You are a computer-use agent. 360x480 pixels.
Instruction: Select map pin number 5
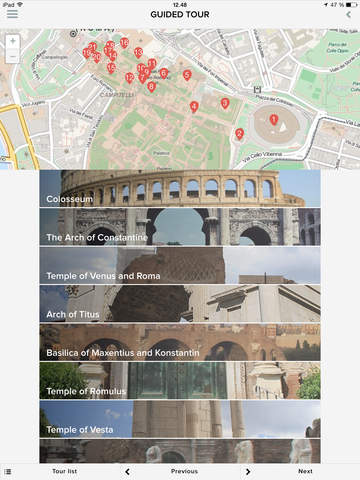[x=187, y=76]
